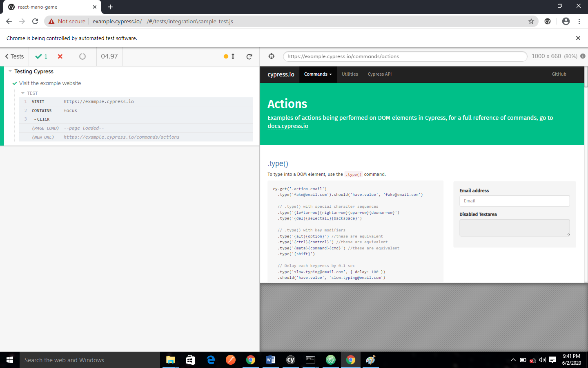Open Word from the taskbar

tap(270, 360)
